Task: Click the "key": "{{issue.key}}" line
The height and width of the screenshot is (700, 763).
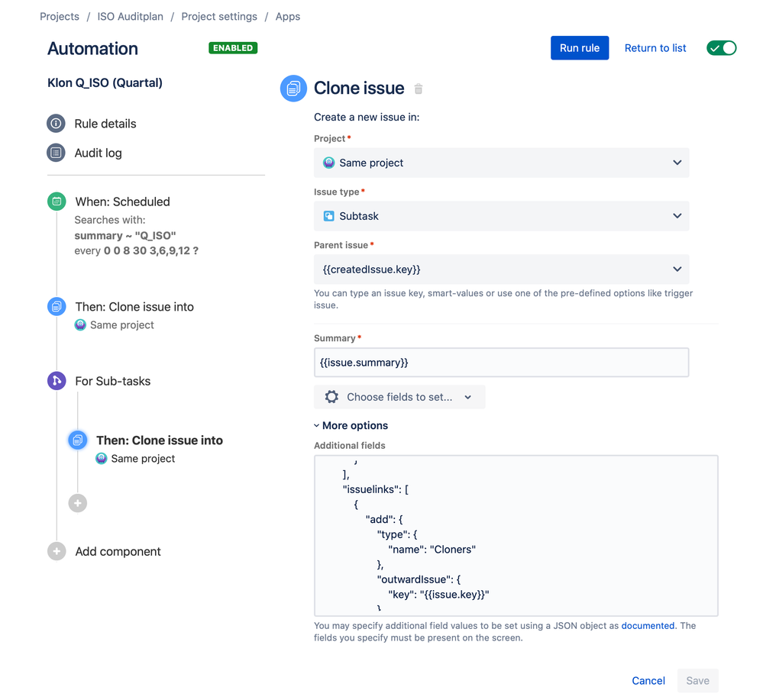Action: click(x=438, y=594)
